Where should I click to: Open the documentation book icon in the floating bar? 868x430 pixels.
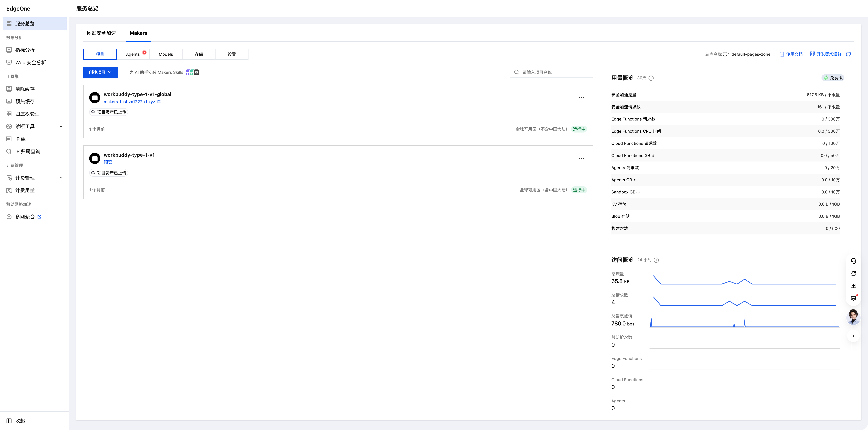(x=853, y=286)
